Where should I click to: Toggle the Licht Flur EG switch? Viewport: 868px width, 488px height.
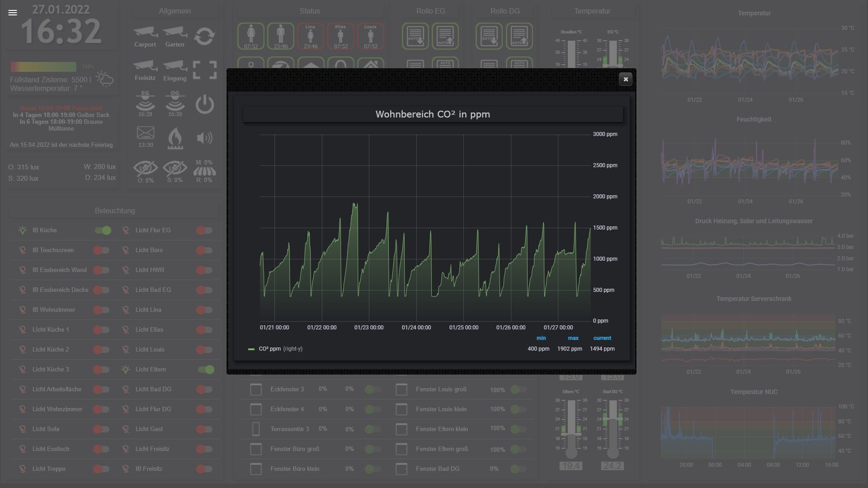click(x=204, y=230)
